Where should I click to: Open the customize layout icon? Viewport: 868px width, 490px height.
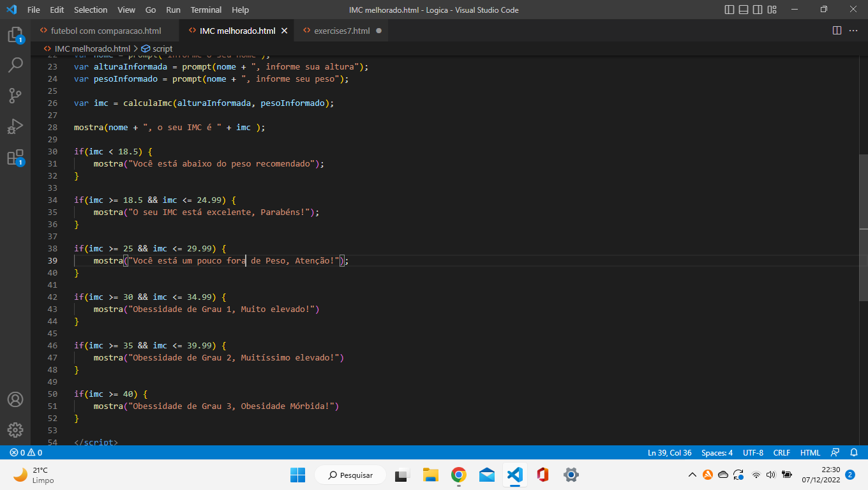[772, 10]
